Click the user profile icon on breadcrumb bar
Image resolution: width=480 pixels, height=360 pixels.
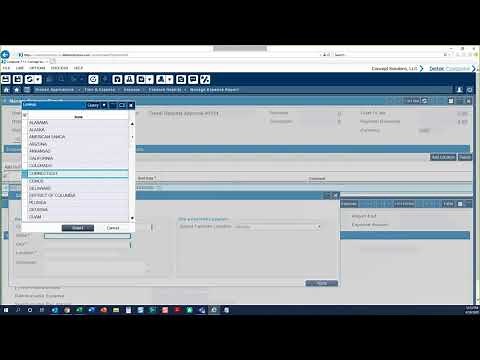[x=459, y=90]
